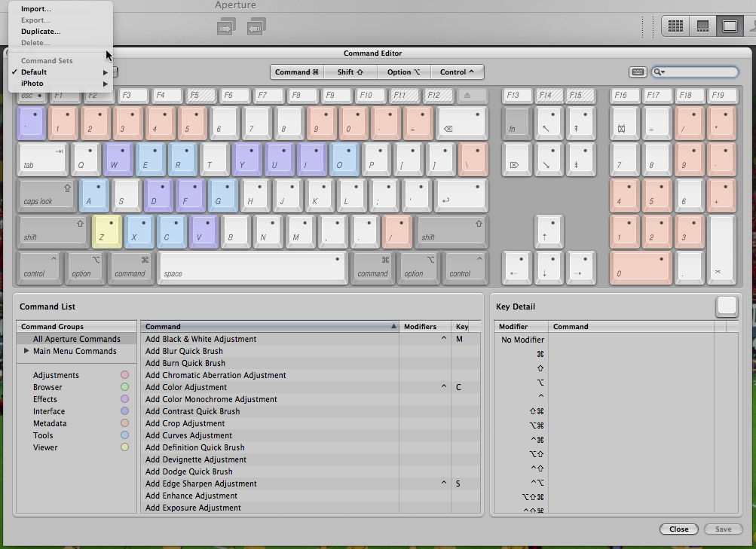Select the V key on virtual keyboard
This screenshot has width=756, height=549.
coord(204,232)
